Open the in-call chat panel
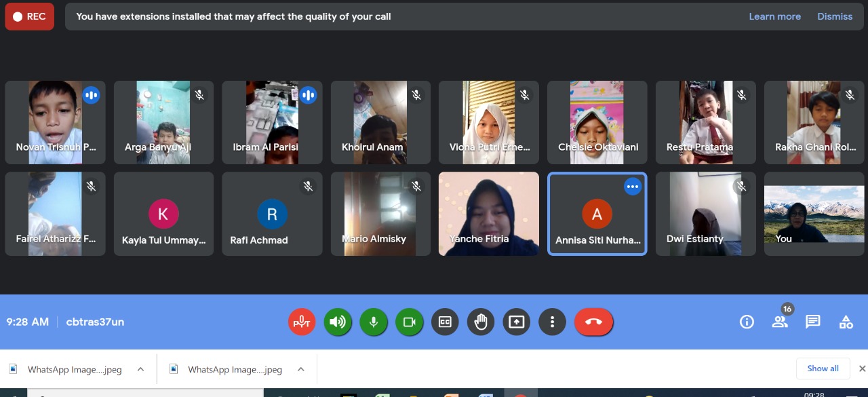This screenshot has height=397, width=868. point(813,322)
